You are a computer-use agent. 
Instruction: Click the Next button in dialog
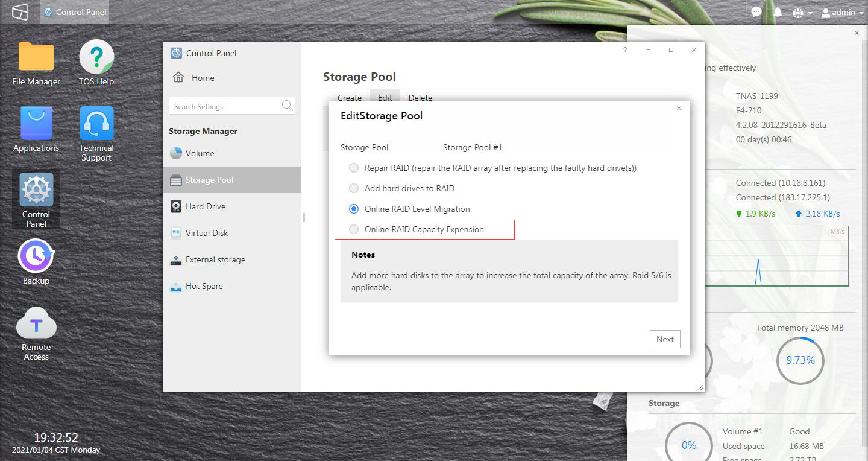[x=665, y=339]
